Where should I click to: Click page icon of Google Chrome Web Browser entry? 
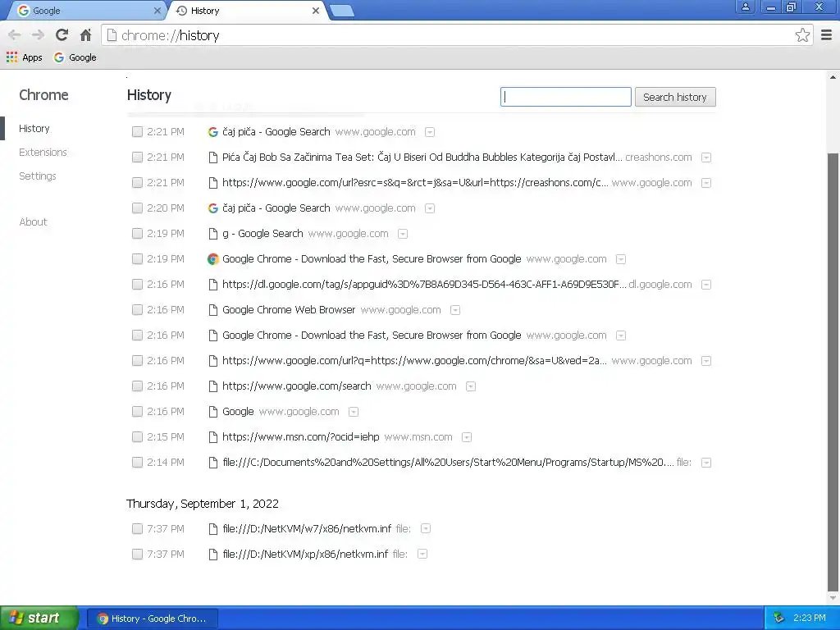[x=212, y=310]
